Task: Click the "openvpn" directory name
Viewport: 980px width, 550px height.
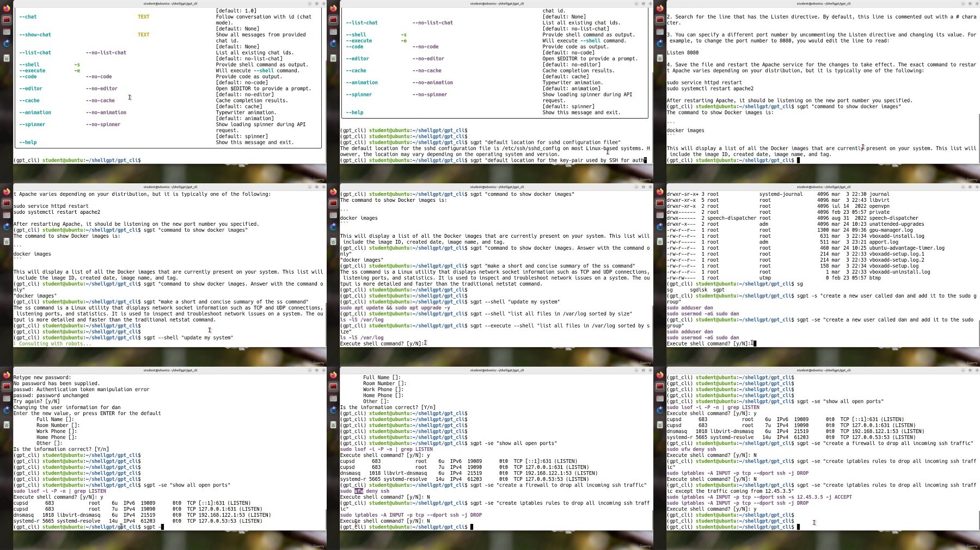Action: [879, 206]
